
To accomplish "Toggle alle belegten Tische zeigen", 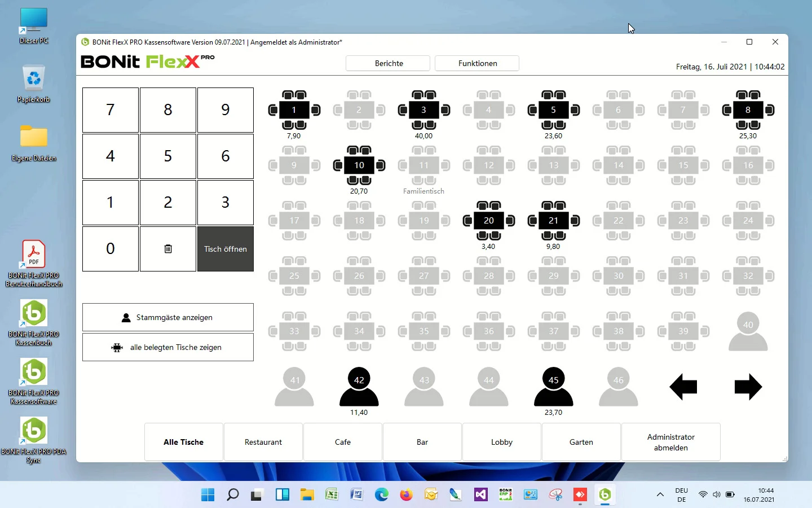I will click(x=168, y=347).
